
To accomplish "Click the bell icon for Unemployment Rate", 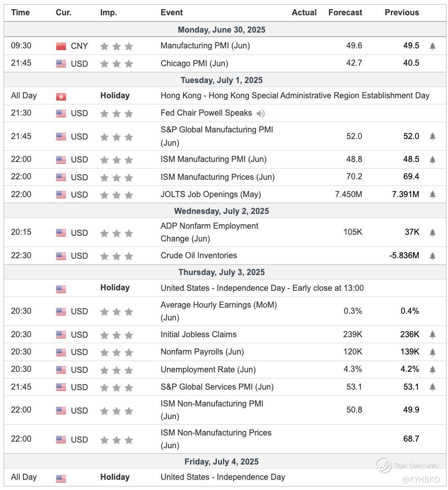I will [x=432, y=370].
